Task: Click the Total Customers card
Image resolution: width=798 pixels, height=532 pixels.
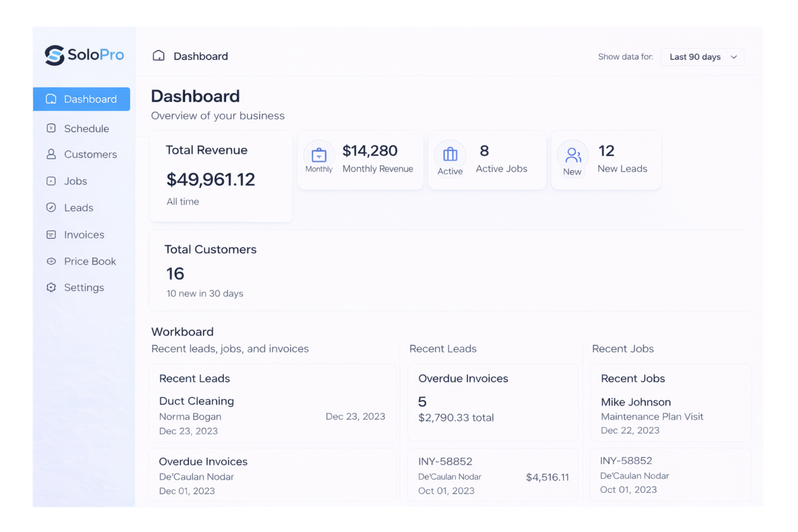Action: pos(451,270)
